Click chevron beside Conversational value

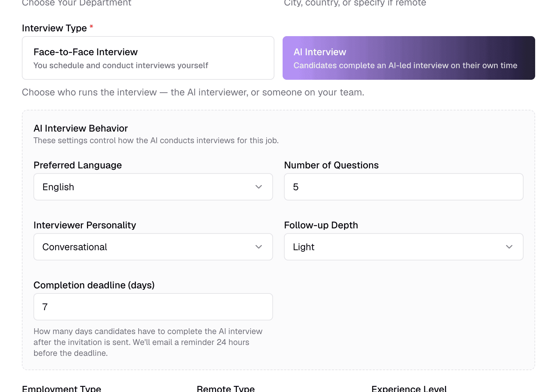pos(259,247)
